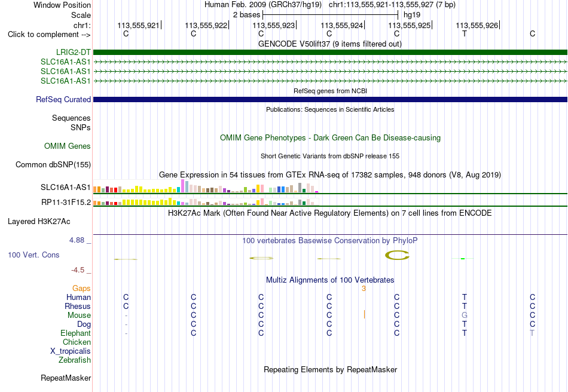Click the T base in the chr1 sequence row

pyautogui.click(x=465, y=34)
